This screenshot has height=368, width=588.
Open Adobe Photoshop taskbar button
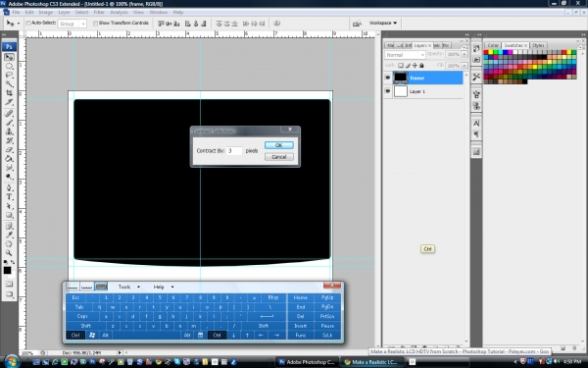click(307, 362)
